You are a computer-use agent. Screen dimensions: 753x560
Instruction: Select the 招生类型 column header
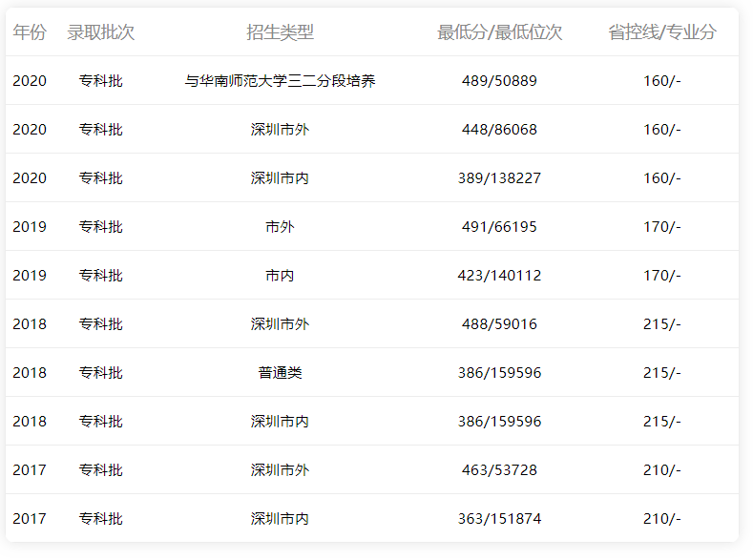coord(280,32)
